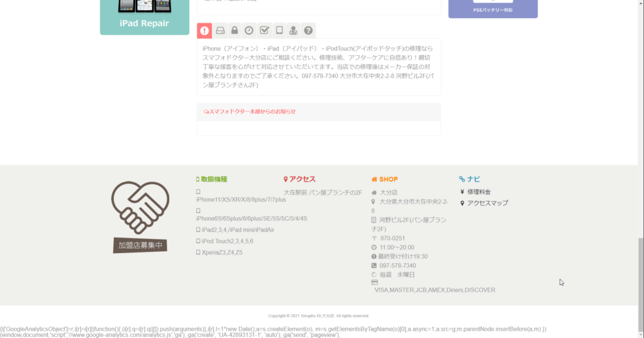The width and height of the screenshot is (644, 338).
Task: Open iPad2,3,4,/iPad mini/iPadAir link
Action: click(x=238, y=230)
